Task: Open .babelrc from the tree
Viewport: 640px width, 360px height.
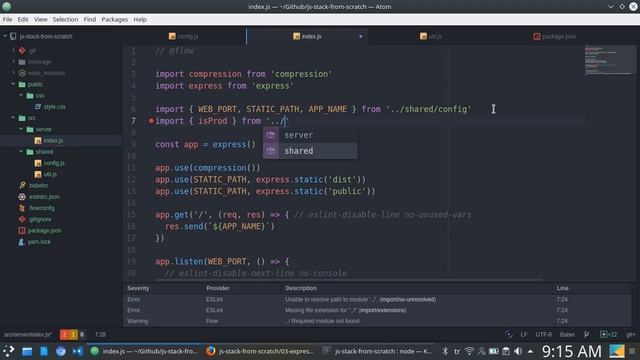Action: [x=38, y=185]
